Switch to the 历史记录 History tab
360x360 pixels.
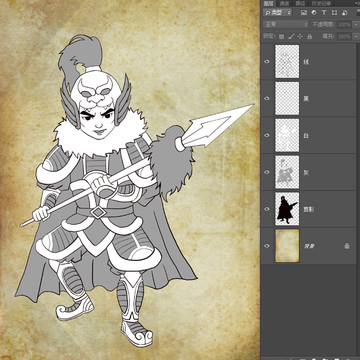pos(321,3)
